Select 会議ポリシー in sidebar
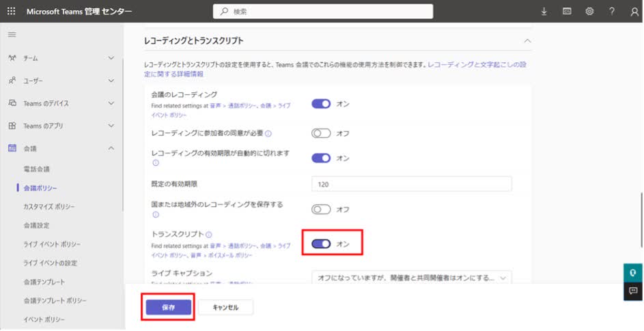Screen dimensions: 644x331 tap(40, 188)
